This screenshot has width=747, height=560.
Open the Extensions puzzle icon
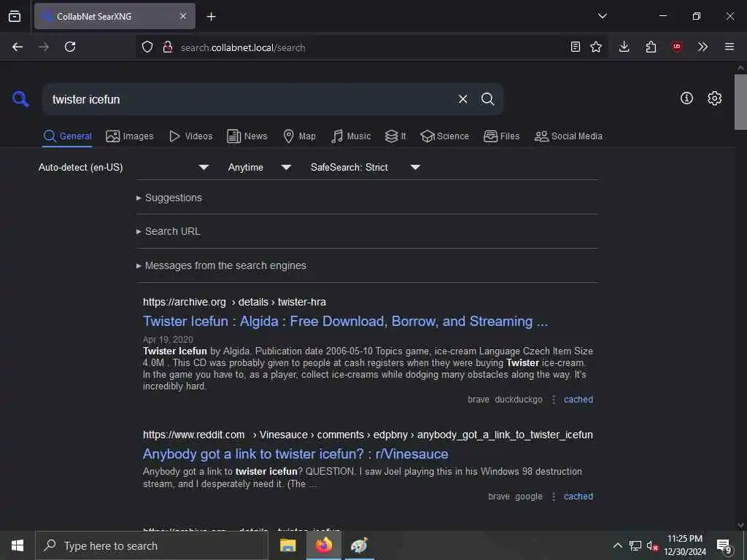tap(651, 47)
